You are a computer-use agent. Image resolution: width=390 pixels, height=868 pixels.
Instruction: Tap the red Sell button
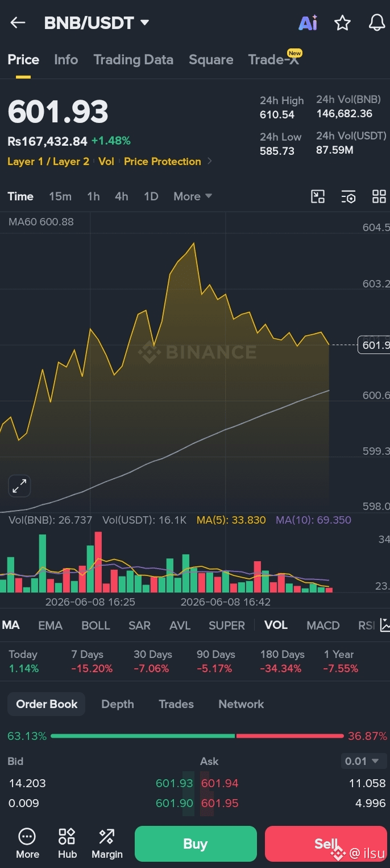(x=326, y=844)
